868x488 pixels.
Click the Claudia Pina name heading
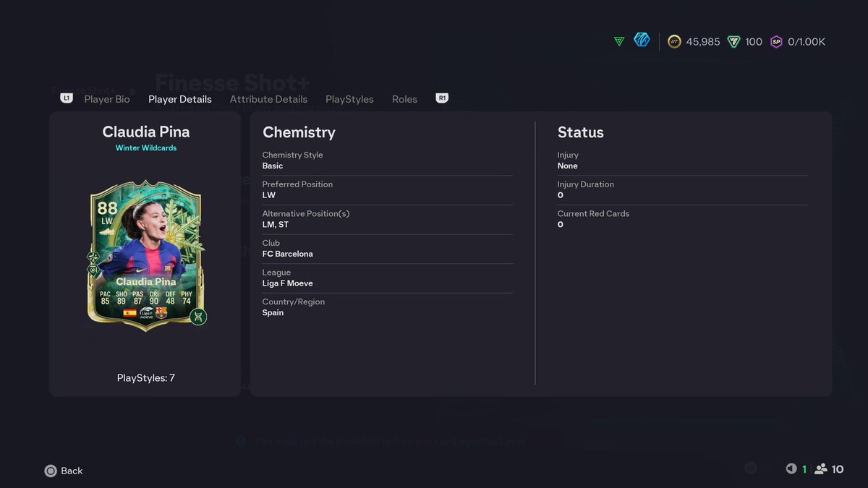146,132
